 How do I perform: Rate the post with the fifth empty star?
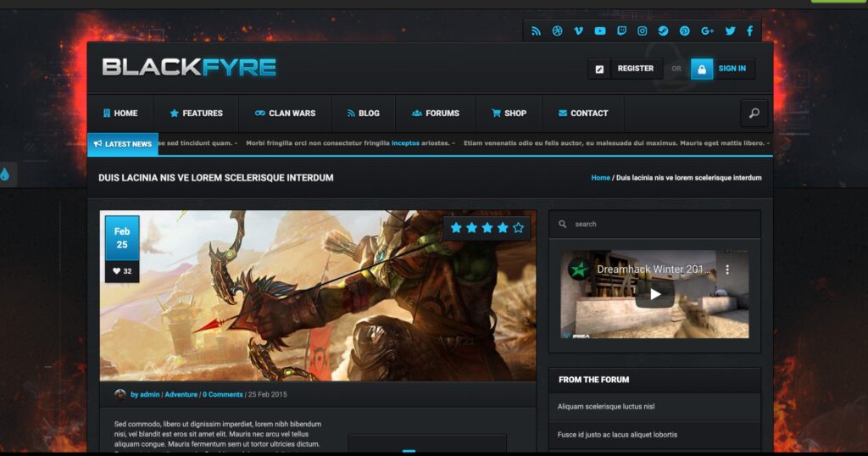(x=518, y=227)
